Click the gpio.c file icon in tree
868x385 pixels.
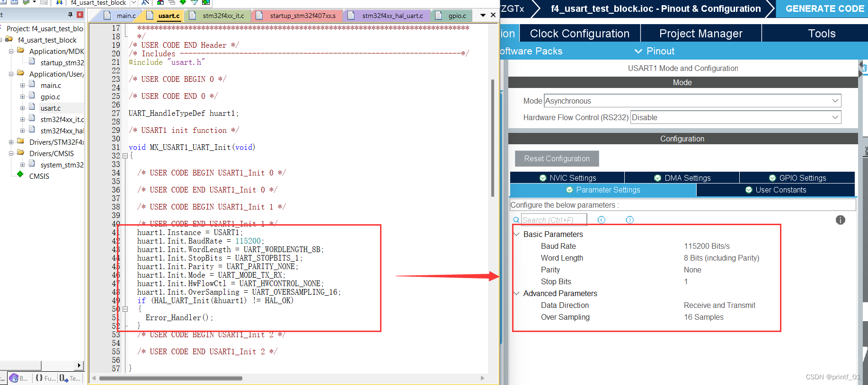32,96
